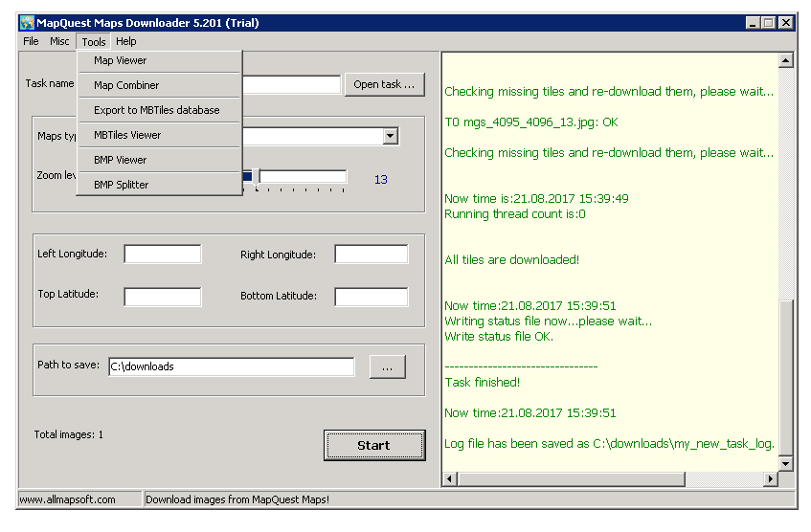Screen dimensions: 811x532
Task: Maximize the MapQuest Maps Downloader window
Action: (769, 23)
